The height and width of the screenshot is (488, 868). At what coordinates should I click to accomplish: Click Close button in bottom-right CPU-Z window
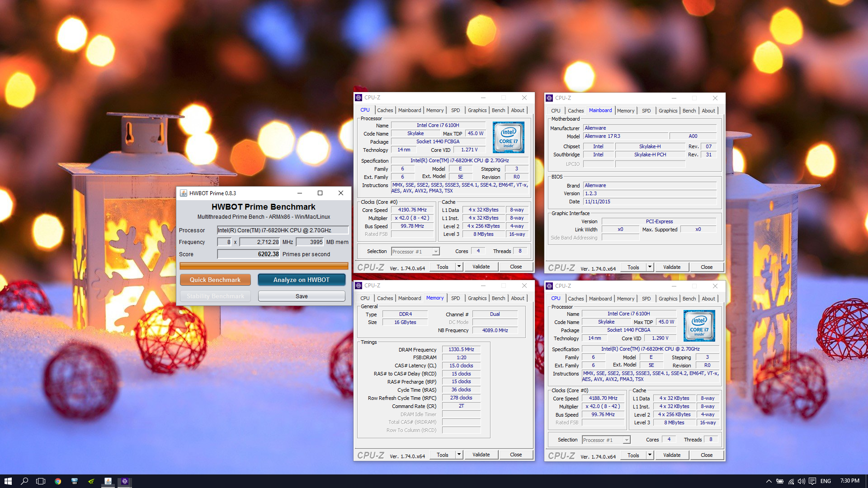click(x=707, y=455)
